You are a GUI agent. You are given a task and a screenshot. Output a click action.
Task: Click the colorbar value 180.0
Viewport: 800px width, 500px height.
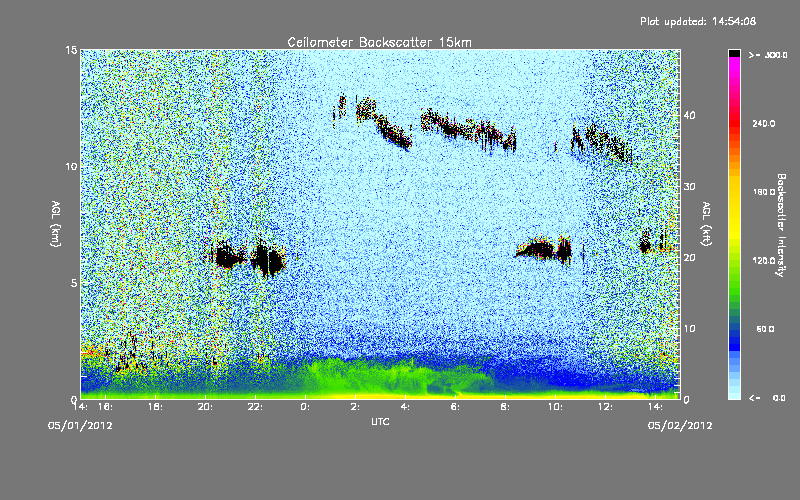click(764, 192)
